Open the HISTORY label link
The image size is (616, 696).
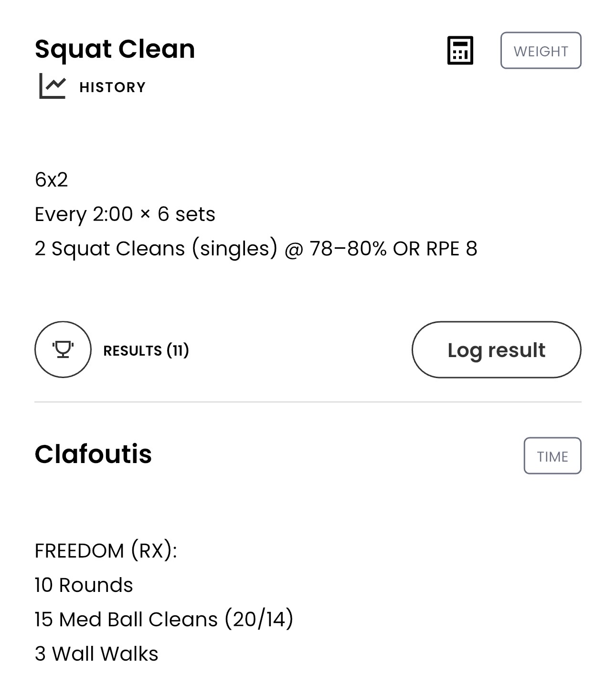point(112,87)
